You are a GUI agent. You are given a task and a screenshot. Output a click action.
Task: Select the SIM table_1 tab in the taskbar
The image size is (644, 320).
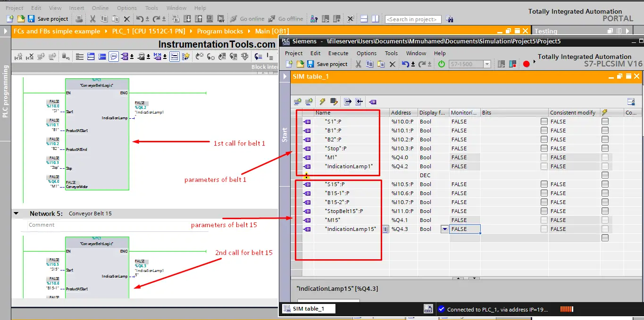[x=309, y=309]
